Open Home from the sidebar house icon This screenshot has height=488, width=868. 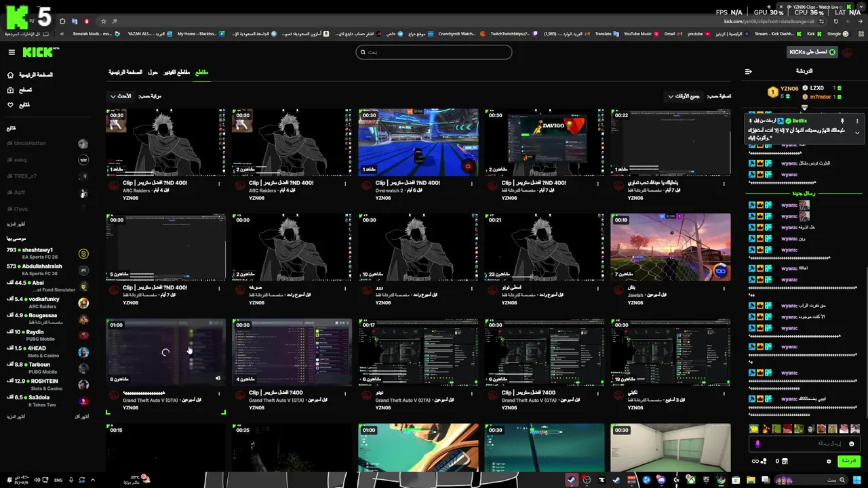pyautogui.click(x=10, y=75)
